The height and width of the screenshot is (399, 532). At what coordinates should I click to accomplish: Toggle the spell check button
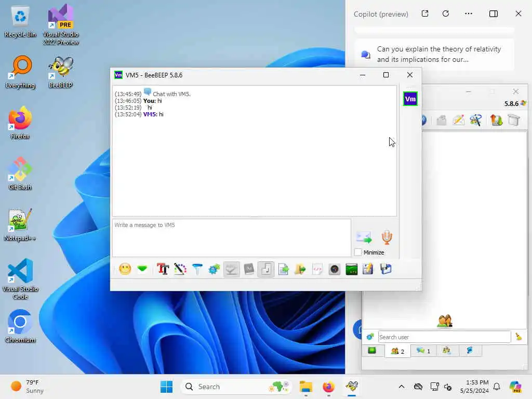pyautogui.click(x=231, y=270)
